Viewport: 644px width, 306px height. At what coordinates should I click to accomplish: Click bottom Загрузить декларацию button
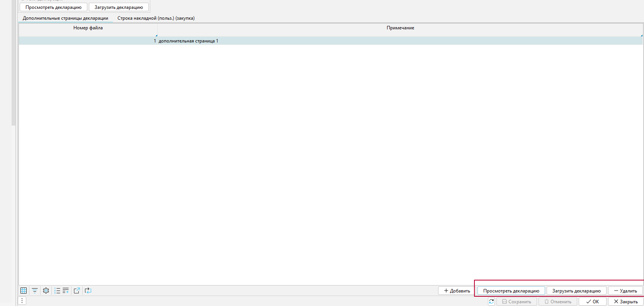click(576, 291)
